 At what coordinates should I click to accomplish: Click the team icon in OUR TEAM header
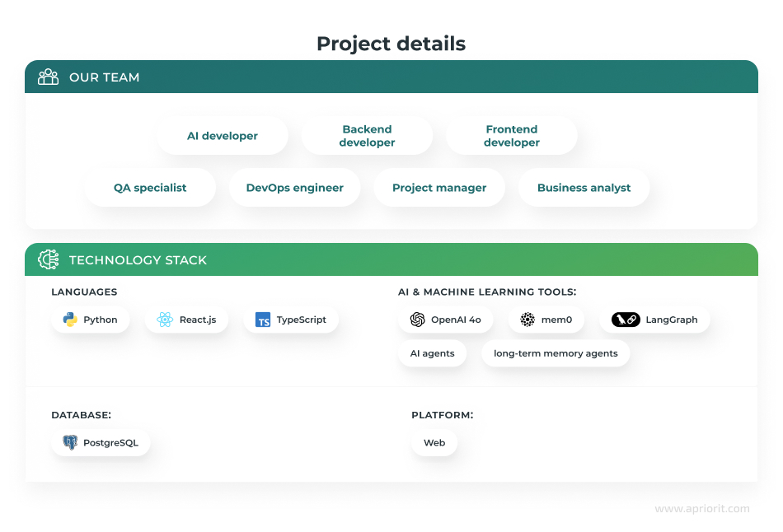(x=48, y=77)
